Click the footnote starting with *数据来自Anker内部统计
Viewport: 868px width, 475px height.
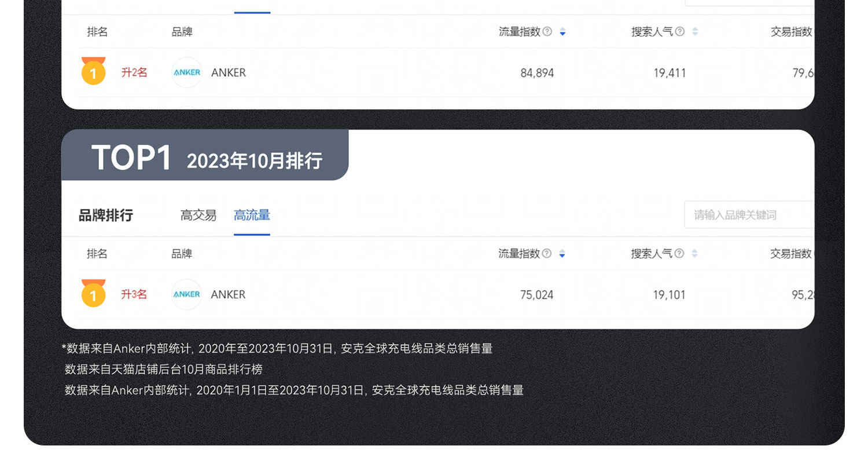[277, 348]
